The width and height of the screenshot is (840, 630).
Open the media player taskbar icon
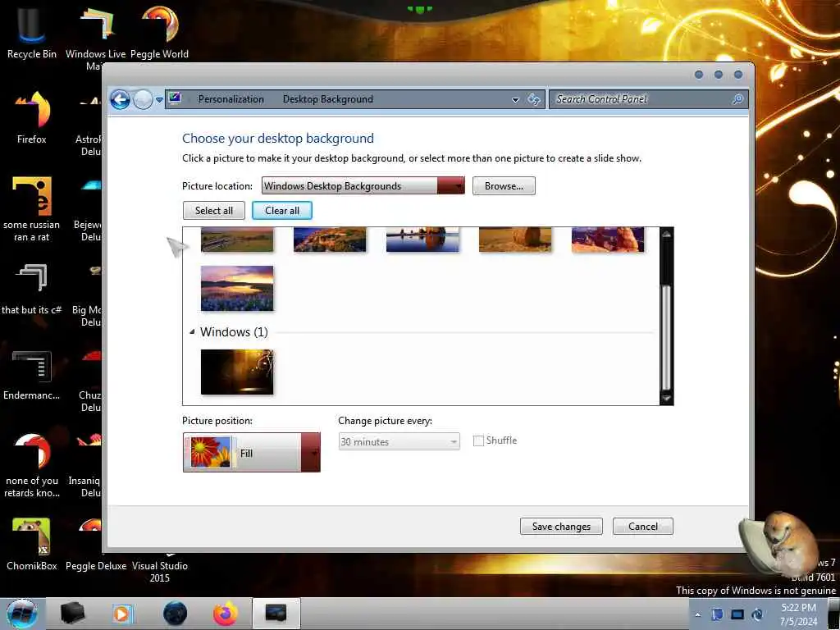(121, 614)
